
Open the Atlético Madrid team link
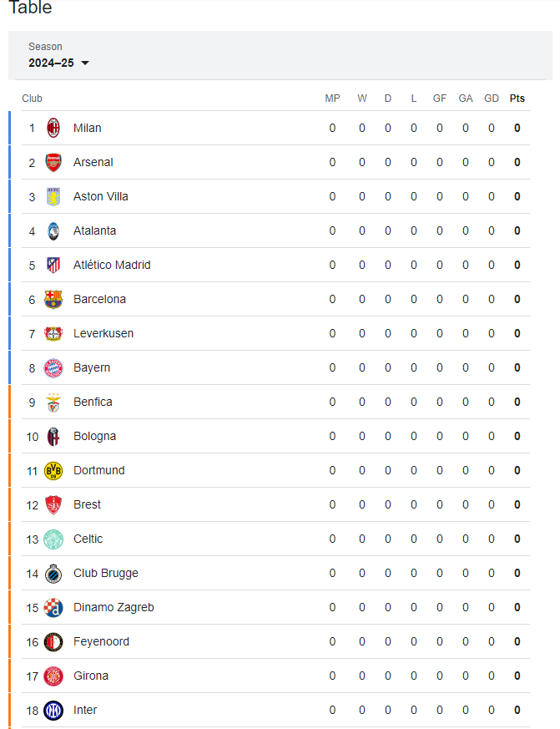point(112,265)
